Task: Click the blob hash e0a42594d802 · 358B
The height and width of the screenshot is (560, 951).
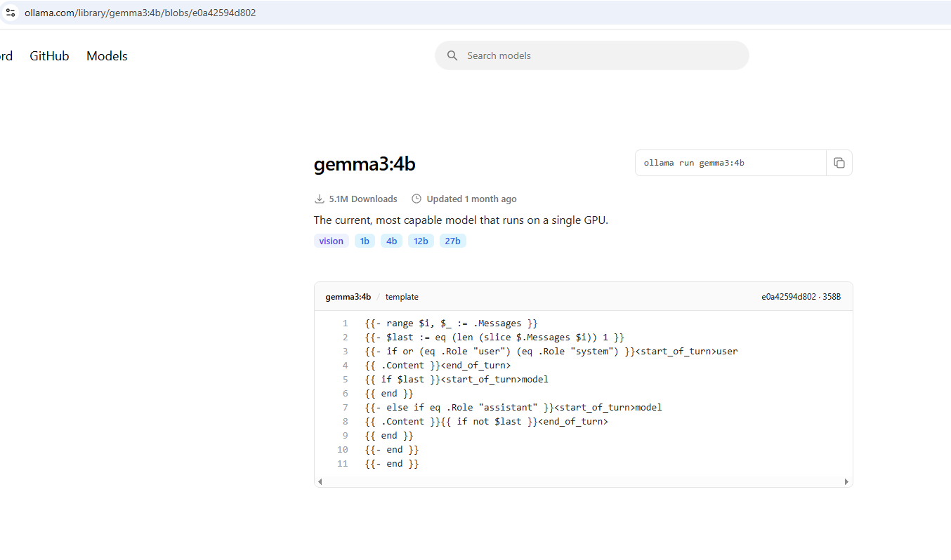Action: (x=801, y=297)
